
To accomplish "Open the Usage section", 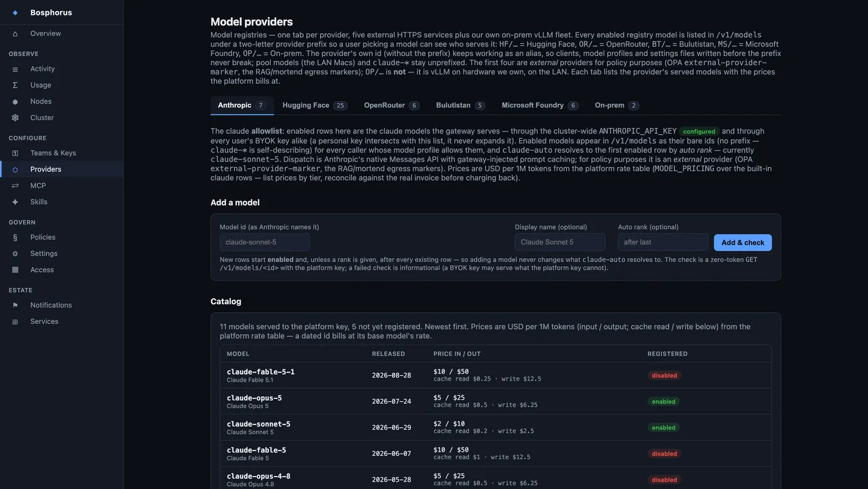I will (61, 85).
